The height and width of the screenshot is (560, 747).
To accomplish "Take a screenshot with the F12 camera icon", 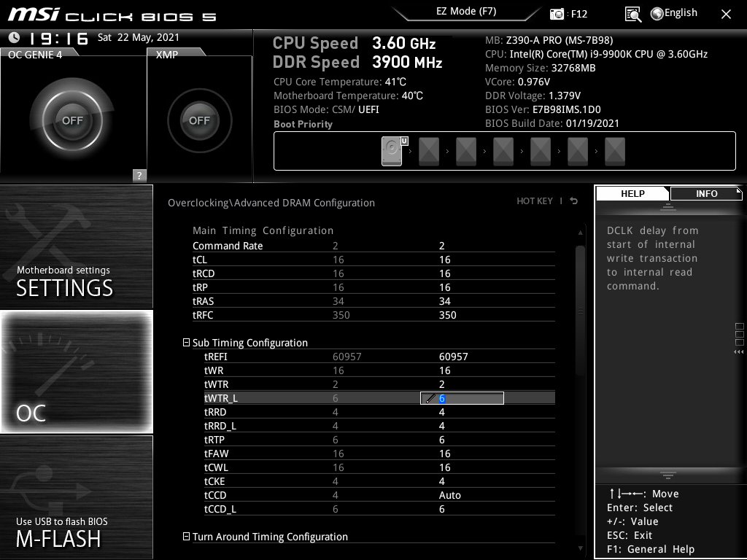I will 557,14.
